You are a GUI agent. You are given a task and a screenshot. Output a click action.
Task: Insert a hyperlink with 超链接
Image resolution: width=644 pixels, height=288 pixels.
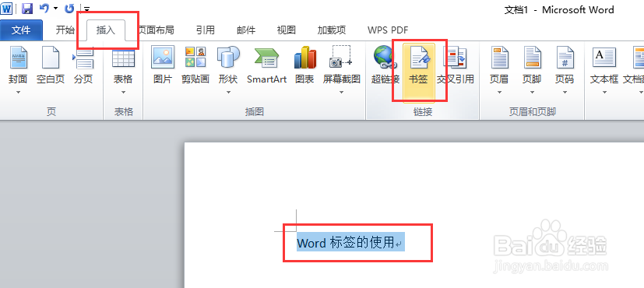point(385,65)
